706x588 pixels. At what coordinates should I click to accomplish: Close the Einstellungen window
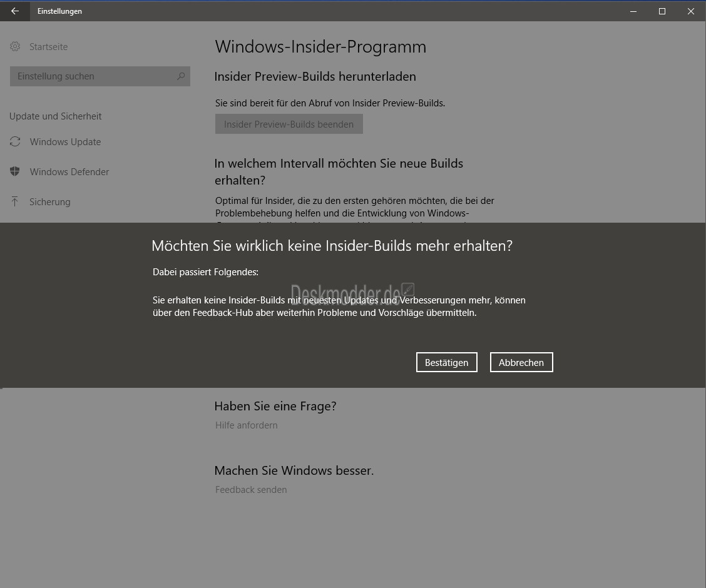pyautogui.click(x=691, y=11)
